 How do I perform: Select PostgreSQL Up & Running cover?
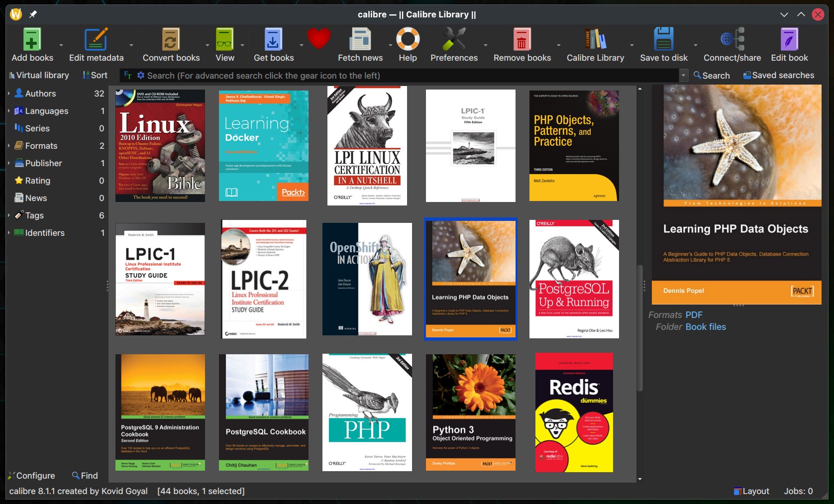(x=574, y=279)
